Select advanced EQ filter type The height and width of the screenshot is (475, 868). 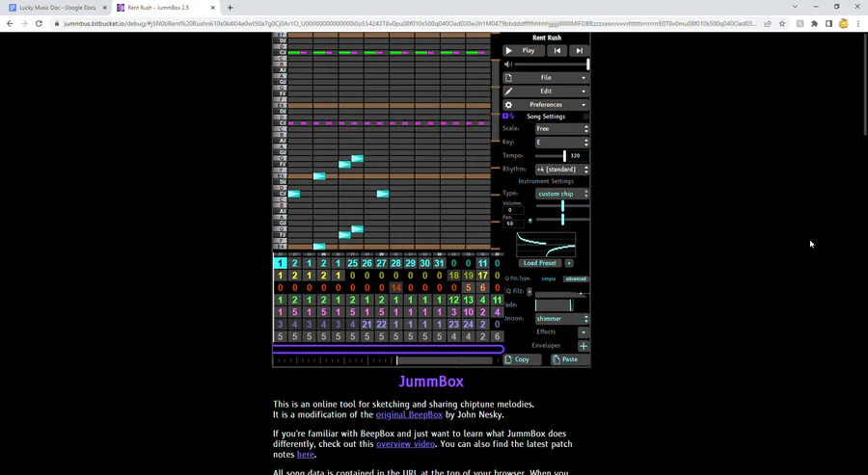[576, 278]
